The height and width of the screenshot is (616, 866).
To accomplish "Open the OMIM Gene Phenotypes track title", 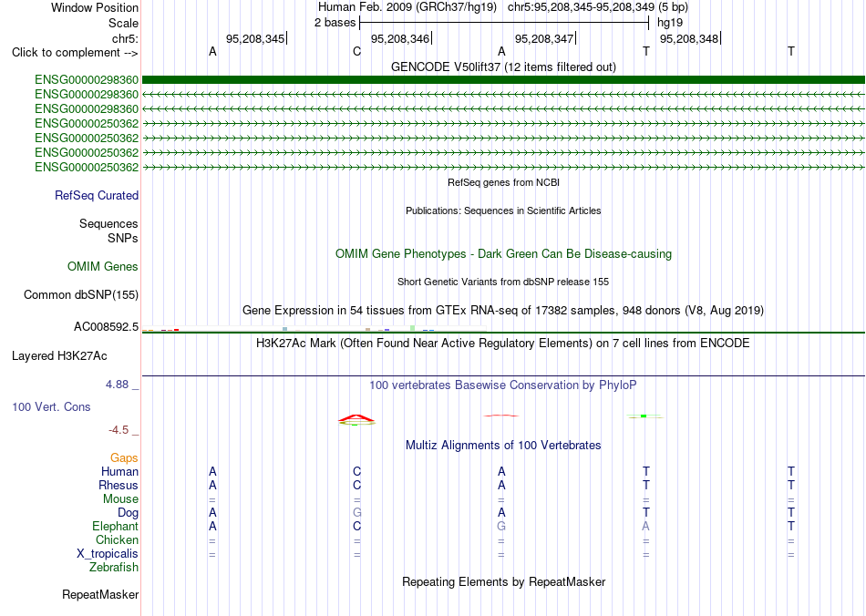I will (x=503, y=254).
